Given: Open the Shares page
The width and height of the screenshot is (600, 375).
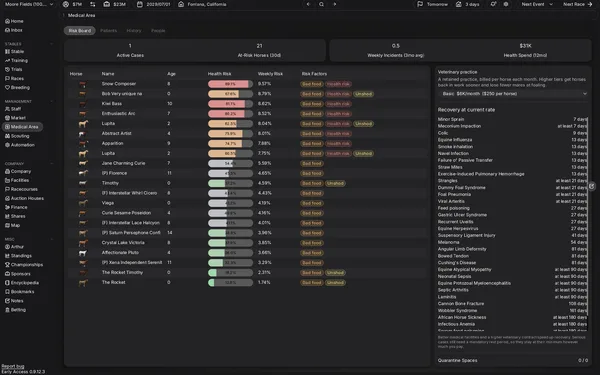Looking at the screenshot, I should coord(15,216).
